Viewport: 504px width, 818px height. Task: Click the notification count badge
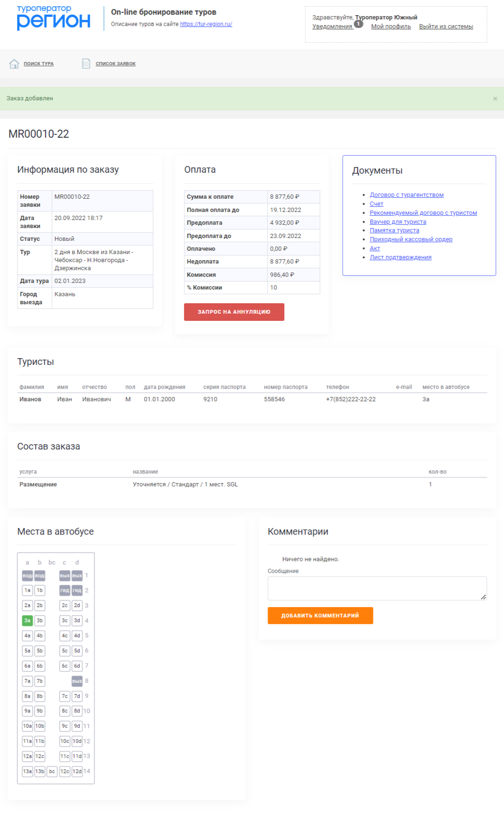point(358,24)
